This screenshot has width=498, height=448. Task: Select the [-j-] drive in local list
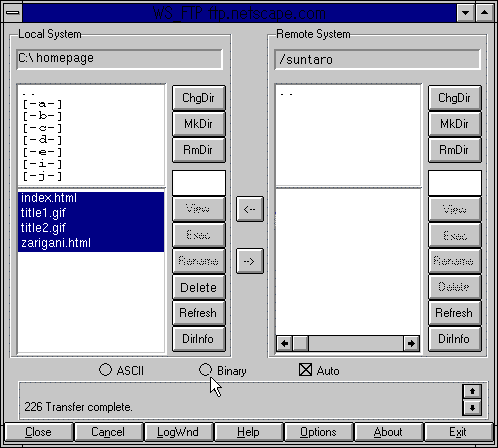(42, 176)
